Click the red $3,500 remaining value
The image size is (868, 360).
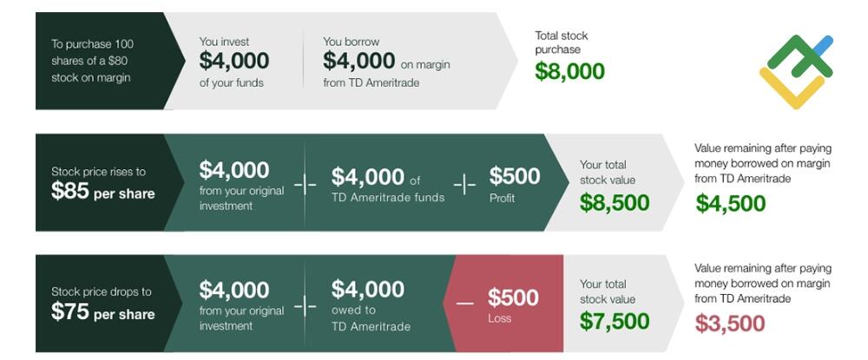[731, 324]
